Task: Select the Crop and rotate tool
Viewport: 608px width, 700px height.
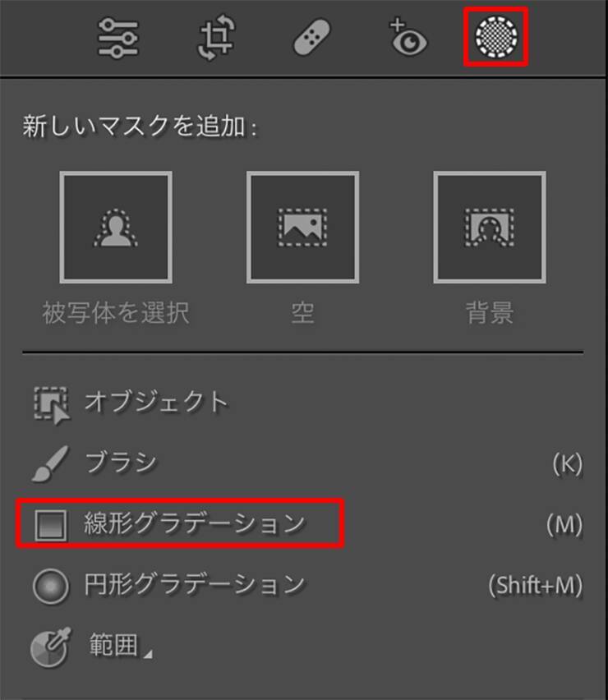Action: [x=217, y=37]
